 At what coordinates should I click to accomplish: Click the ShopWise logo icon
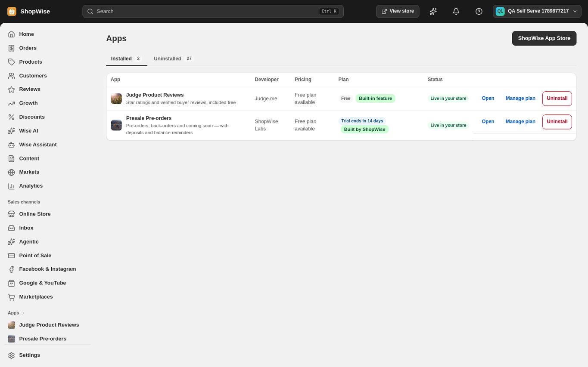[12, 11]
